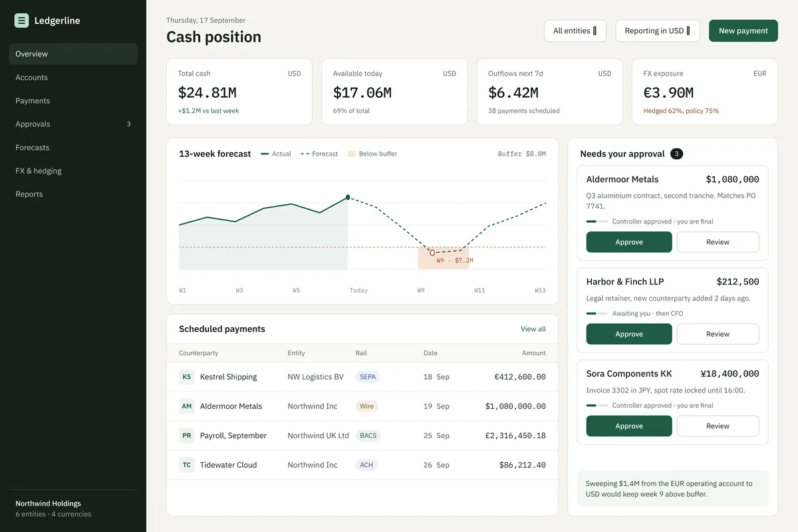Click the Actual legend entry
The height and width of the screenshot is (532, 798).
point(276,154)
